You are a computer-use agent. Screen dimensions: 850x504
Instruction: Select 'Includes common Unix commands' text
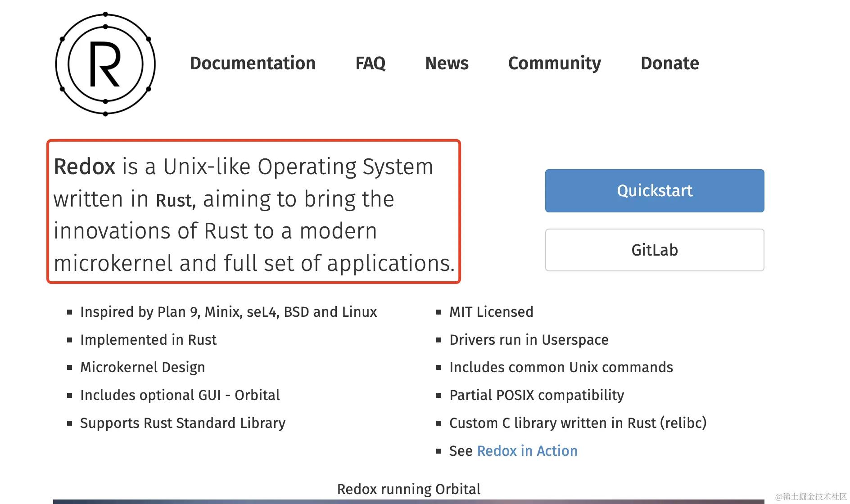[561, 367]
